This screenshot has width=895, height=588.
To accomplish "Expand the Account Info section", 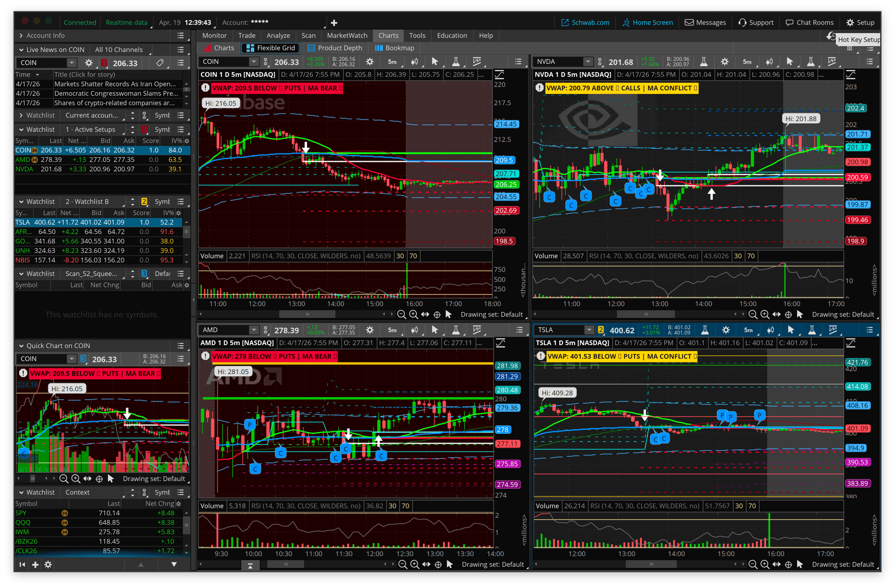I will click(21, 35).
